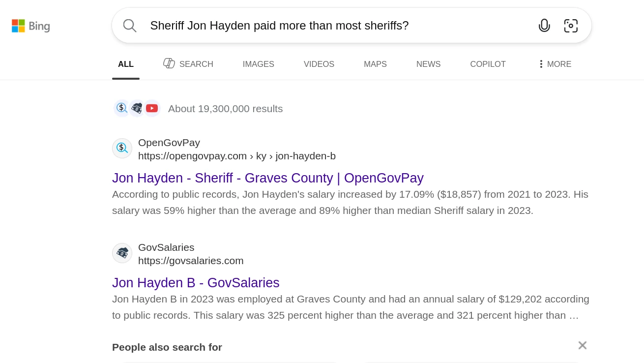644x363 pixels.
Task: Dismiss the People also search for section
Action: point(582,346)
